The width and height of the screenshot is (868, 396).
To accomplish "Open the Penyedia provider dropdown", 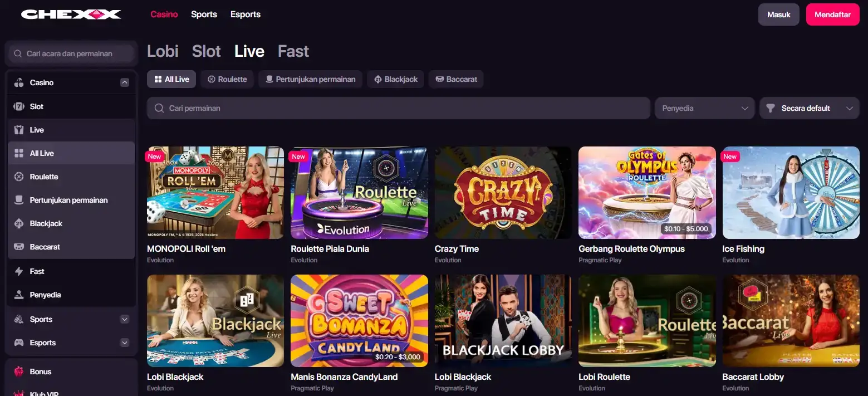I will (x=705, y=108).
